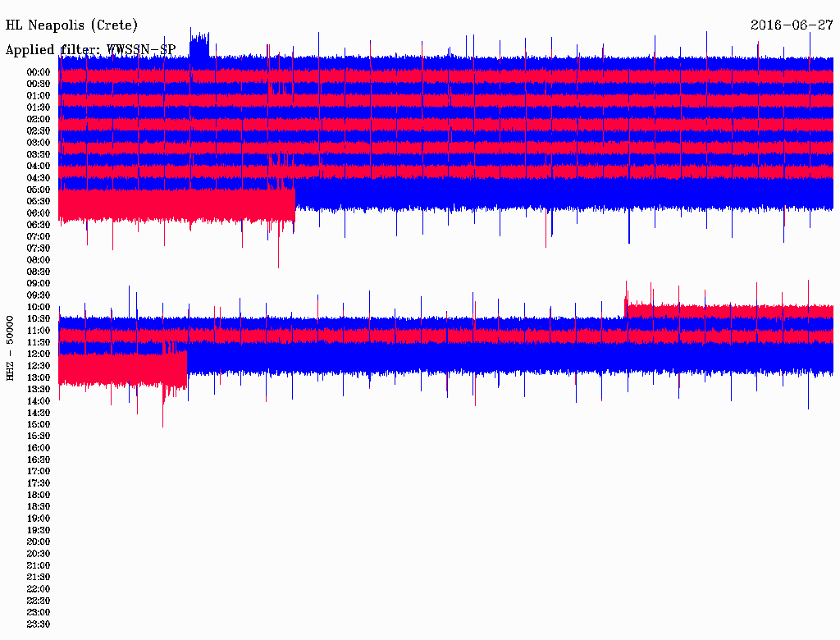840x640 pixels.
Task: Click the large red trace block near 13:00
Action: [123, 368]
